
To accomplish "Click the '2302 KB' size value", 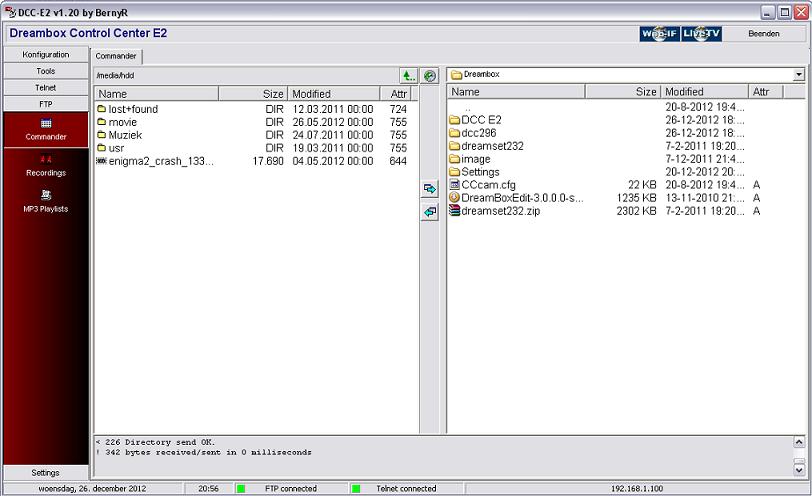I will pos(636,211).
